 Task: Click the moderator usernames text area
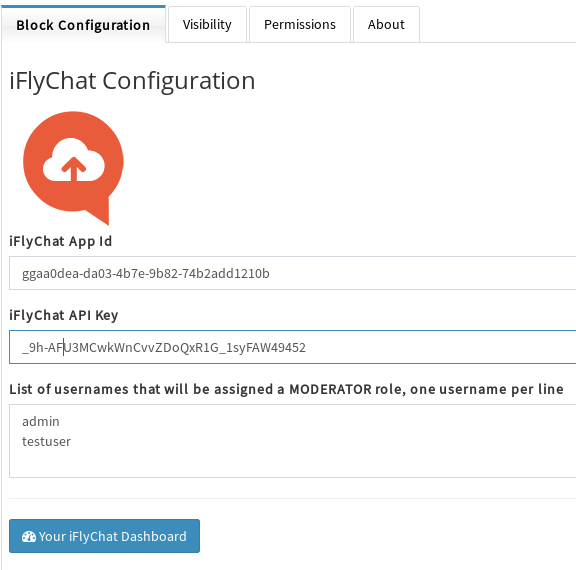(x=292, y=441)
